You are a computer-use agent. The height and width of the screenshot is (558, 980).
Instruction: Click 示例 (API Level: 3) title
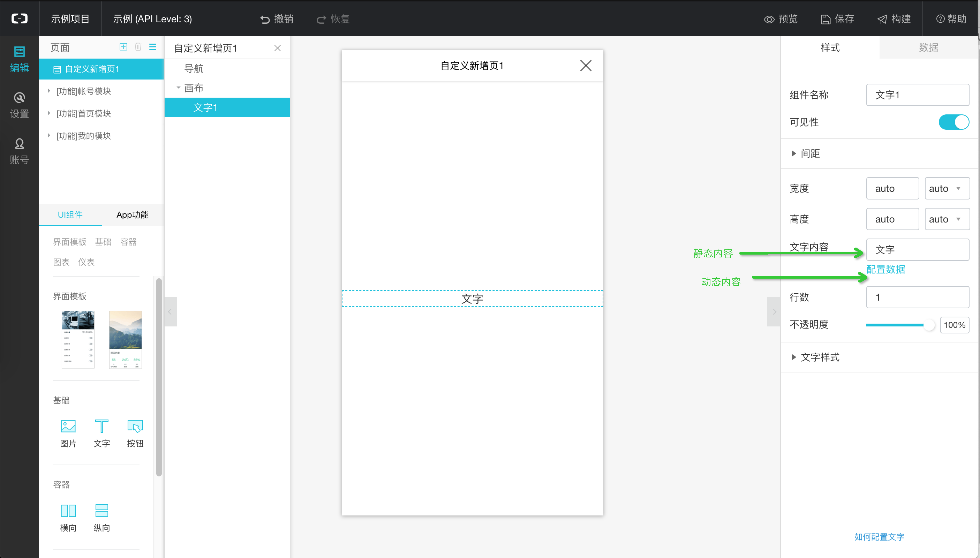coord(152,19)
